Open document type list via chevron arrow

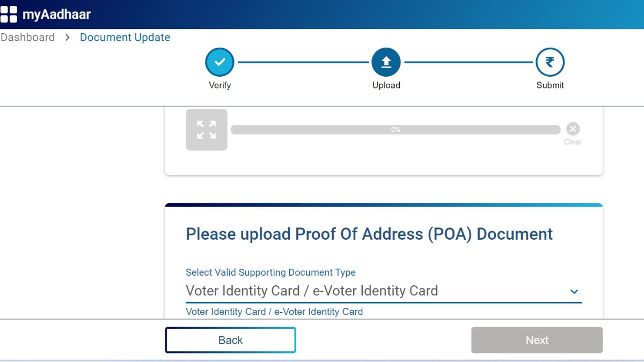574,292
